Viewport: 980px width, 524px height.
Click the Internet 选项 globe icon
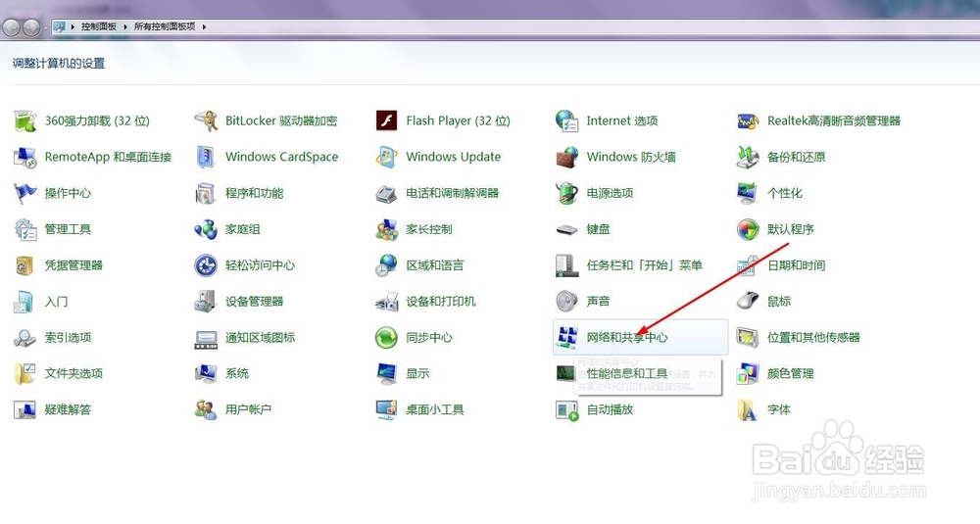coord(566,120)
